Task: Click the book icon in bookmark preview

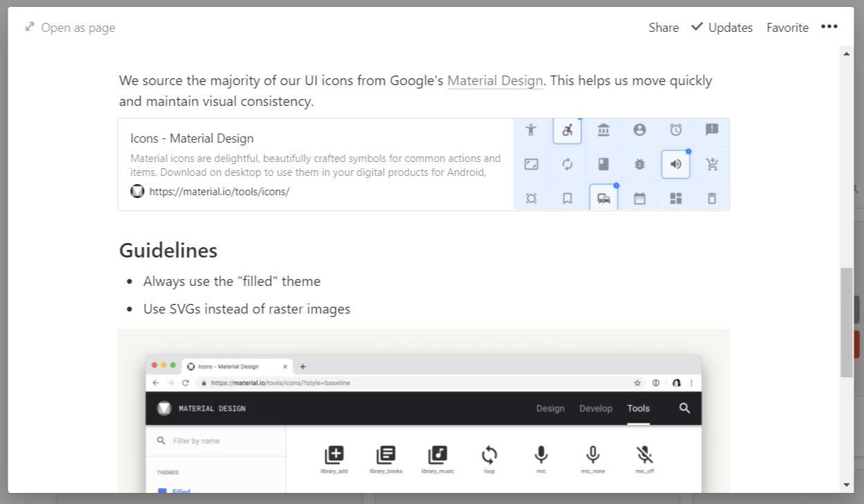Action: 604,164
